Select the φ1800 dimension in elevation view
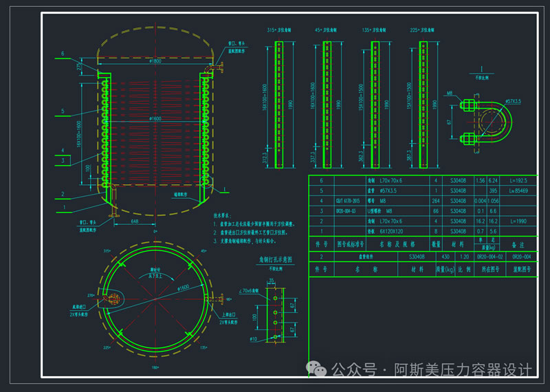Viewport: 550px width, 392px height. tap(155, 61)
